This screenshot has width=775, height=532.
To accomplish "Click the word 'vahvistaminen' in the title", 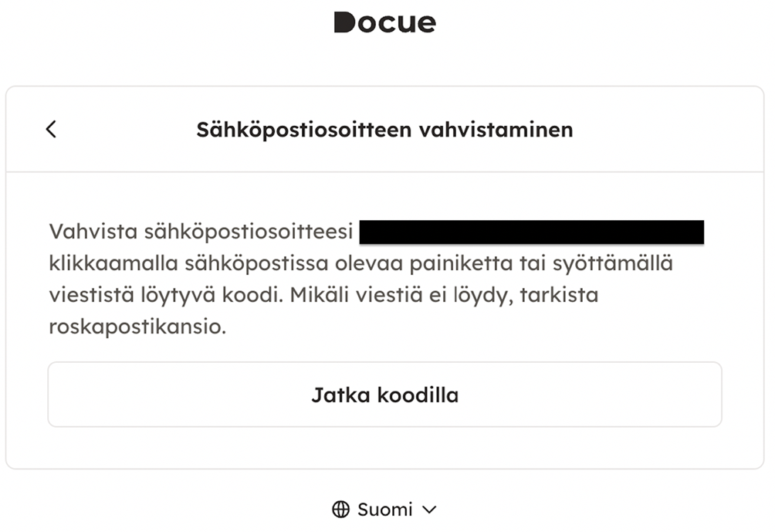I will [x=496, y=130].
